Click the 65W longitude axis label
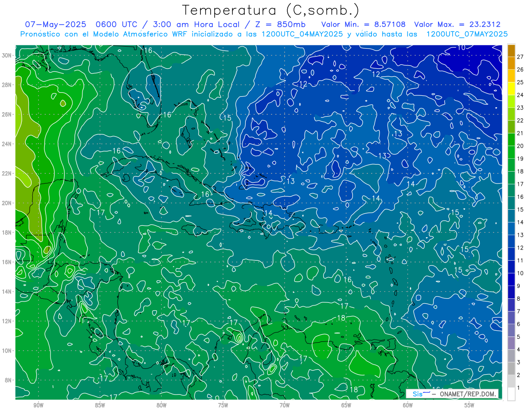532x411 pixels. [346, 405]
